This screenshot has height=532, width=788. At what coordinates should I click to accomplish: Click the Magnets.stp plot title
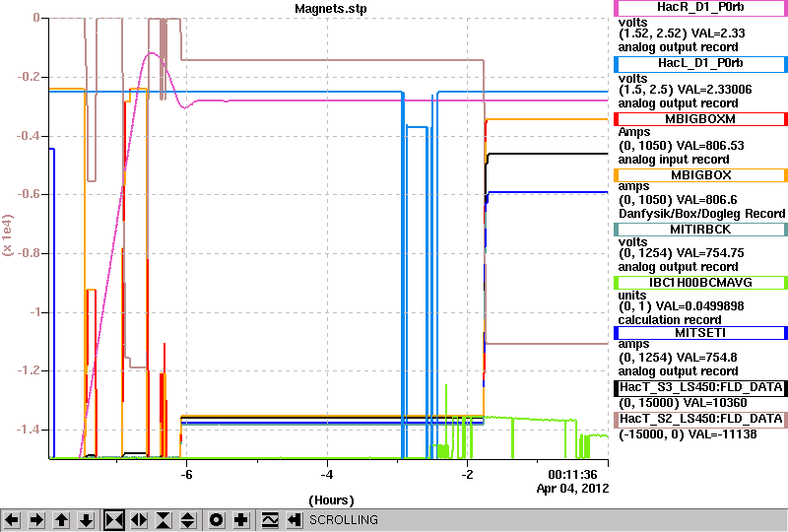tap(331, 9)
